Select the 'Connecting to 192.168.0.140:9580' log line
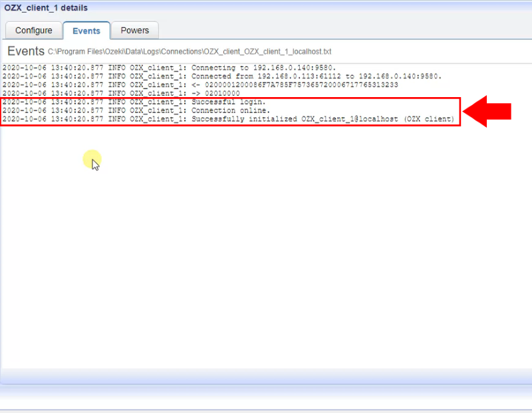Viewport: 532px width, 413px height. pos(169,68)
